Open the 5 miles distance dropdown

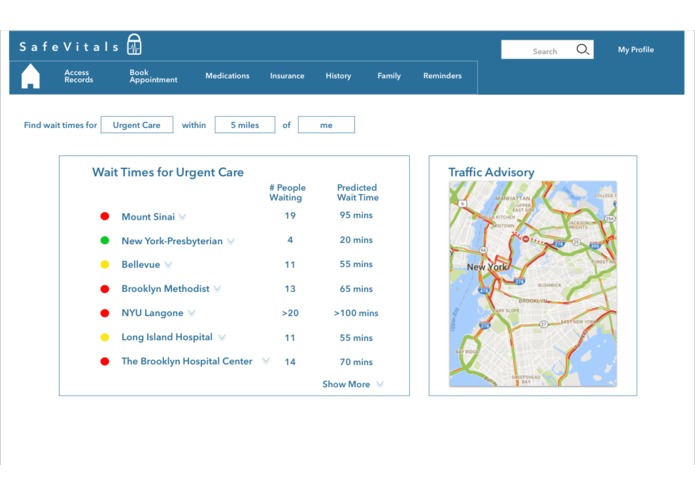(245, 125)
